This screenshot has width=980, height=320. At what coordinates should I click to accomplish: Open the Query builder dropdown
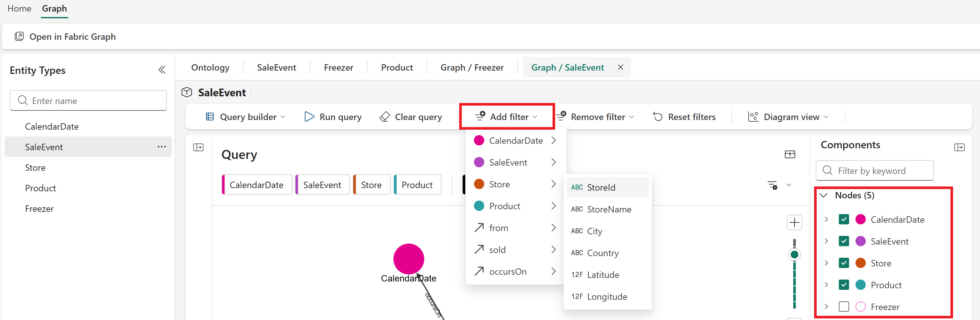tap(246, 117)
